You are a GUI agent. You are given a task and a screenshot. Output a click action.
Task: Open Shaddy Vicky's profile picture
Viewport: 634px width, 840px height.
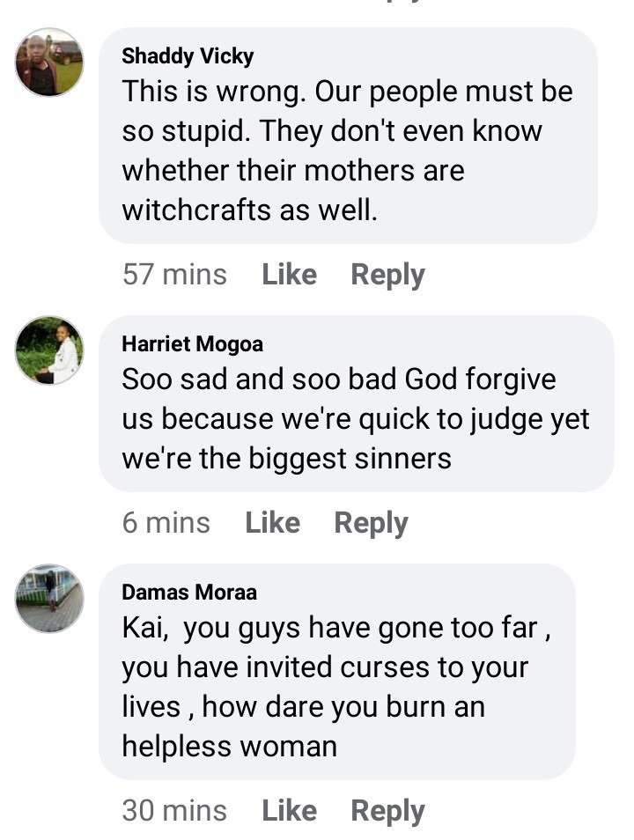coord(49,63)
